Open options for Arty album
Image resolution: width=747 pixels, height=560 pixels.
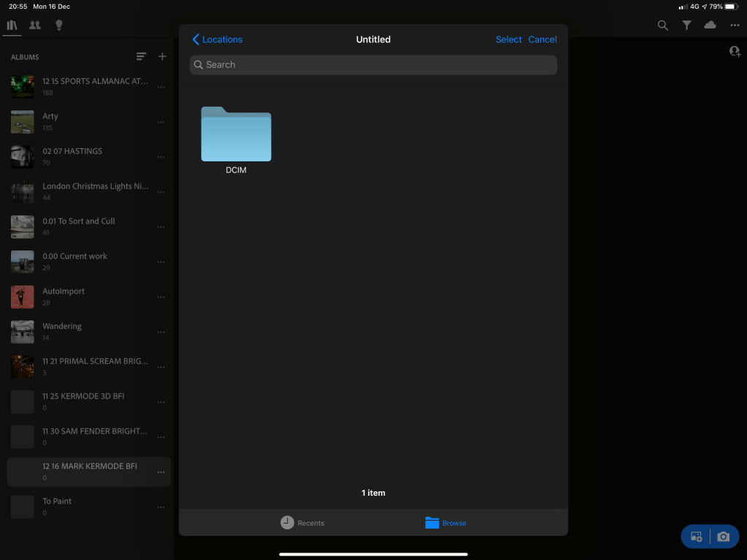pos(161,122)
